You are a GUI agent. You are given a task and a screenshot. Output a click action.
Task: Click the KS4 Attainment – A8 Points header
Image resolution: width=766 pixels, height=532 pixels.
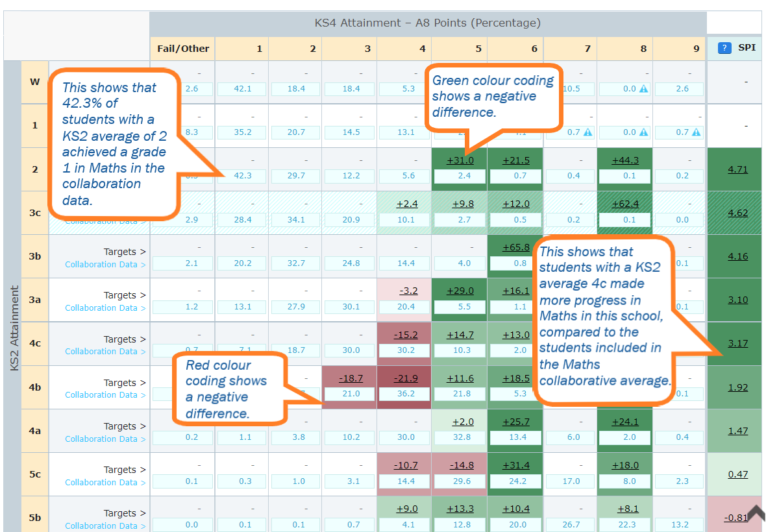(428, 22)
